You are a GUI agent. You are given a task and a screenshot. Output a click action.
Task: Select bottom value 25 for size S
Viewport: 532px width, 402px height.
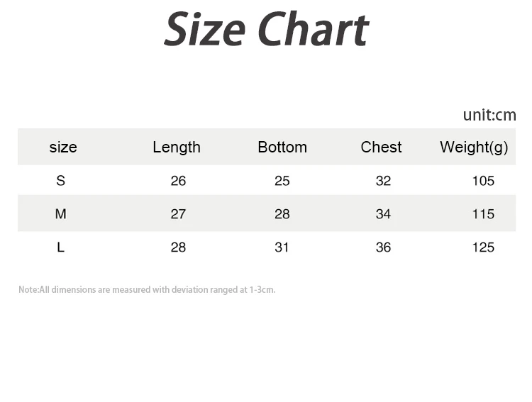point(282,181)
